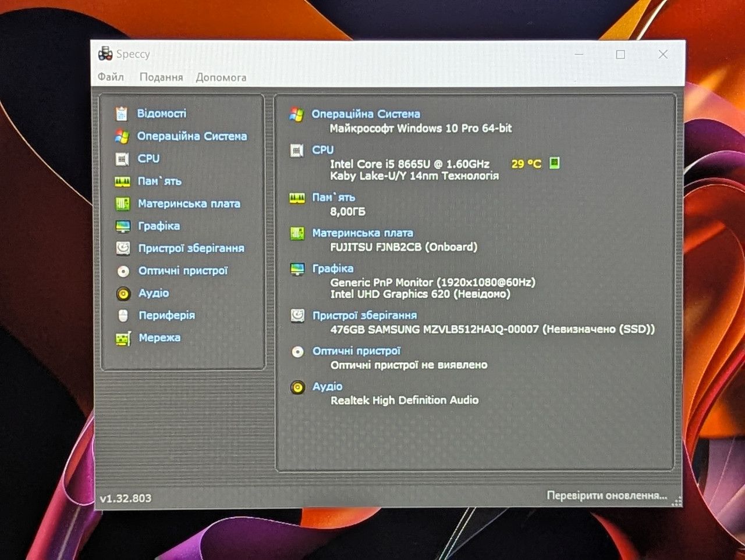
Task: Select Операційна Система in the sidebar
Action: click(191, 136)
